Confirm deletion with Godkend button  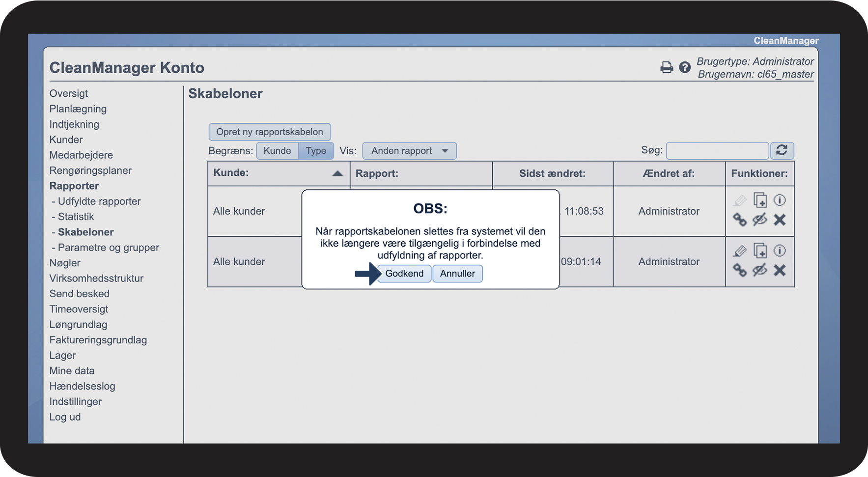tap(404, 274)
